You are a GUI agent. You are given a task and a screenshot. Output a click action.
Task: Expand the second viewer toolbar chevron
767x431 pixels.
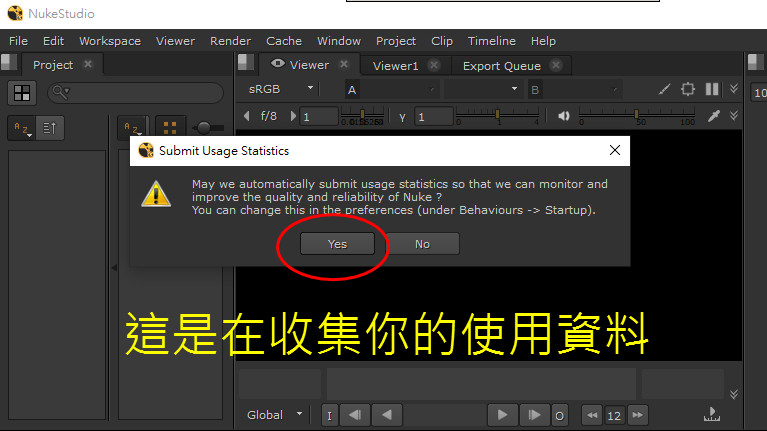point(734,115)
